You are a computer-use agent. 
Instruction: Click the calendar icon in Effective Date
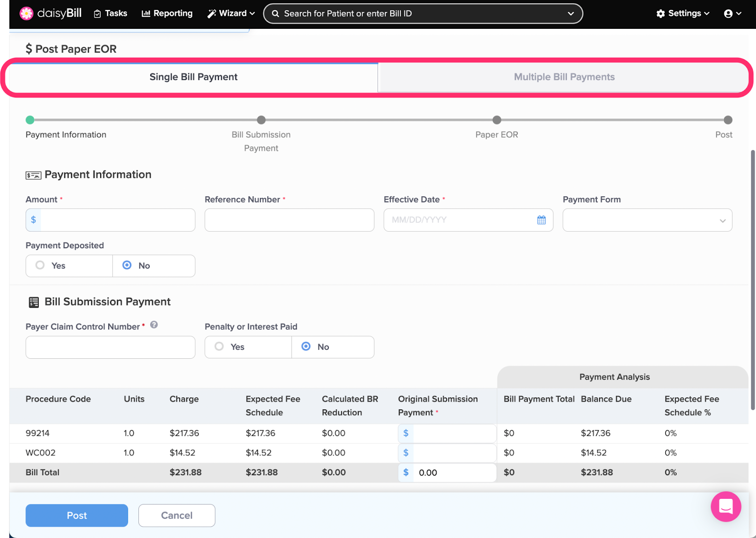click(541, 220)
